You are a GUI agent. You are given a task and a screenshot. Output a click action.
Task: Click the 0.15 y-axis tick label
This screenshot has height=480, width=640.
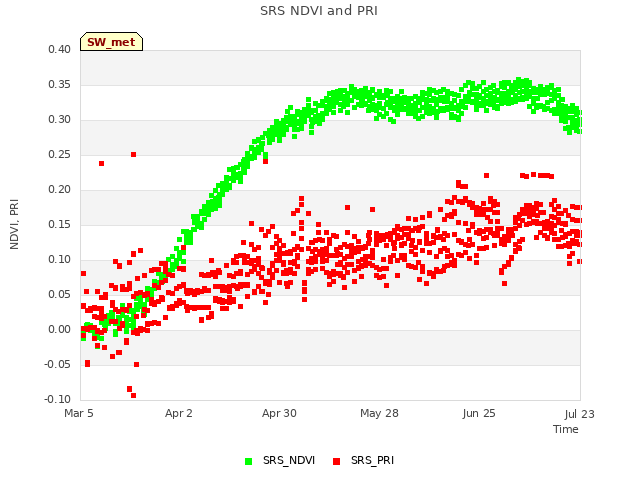(x=60, y=224)
